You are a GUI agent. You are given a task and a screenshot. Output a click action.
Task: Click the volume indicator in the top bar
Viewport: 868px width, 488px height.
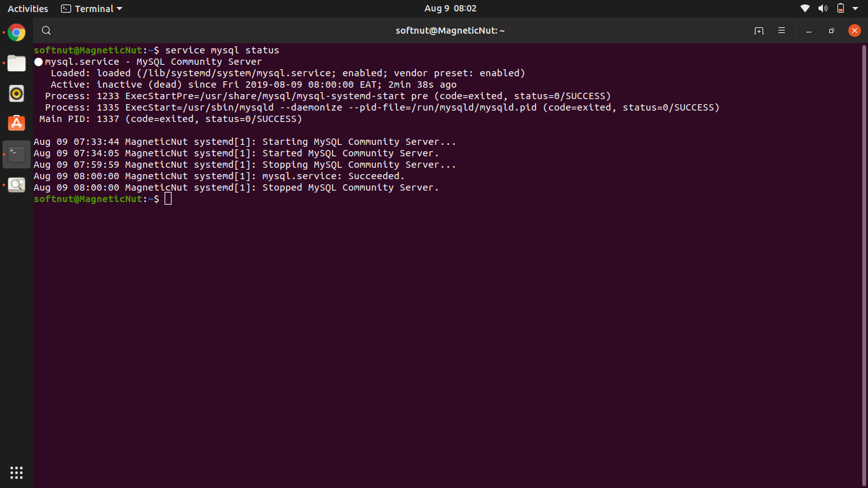click(x=823, y=8)
